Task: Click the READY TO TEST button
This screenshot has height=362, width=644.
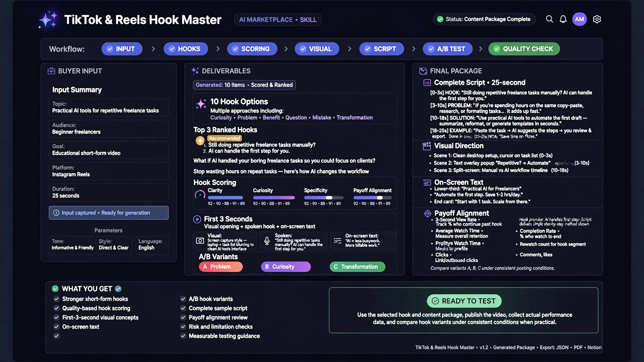Action: click(x=464, y=301)
